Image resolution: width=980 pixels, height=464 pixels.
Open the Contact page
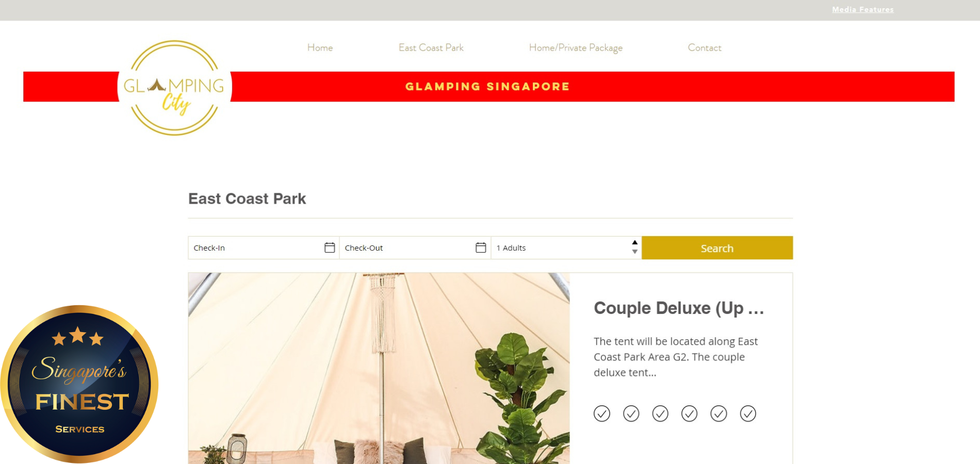point(705,48)
